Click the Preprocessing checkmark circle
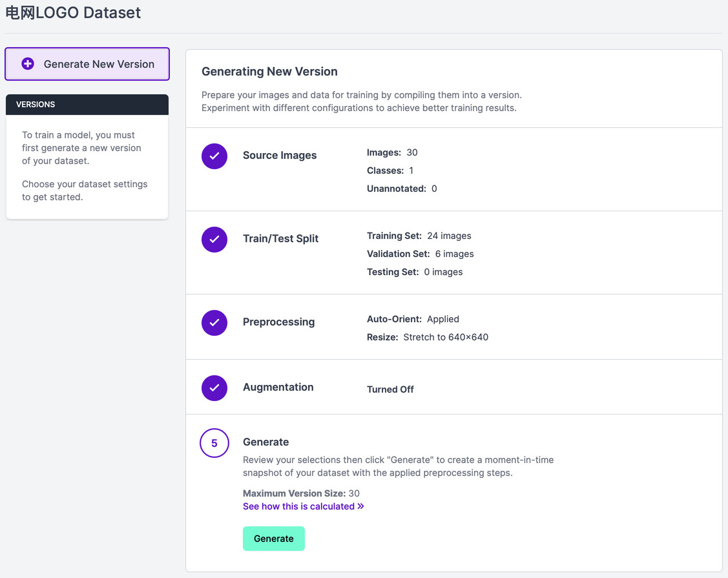This screenshot has width=728, height=578. pyautogui.click(x=214, y=323)
